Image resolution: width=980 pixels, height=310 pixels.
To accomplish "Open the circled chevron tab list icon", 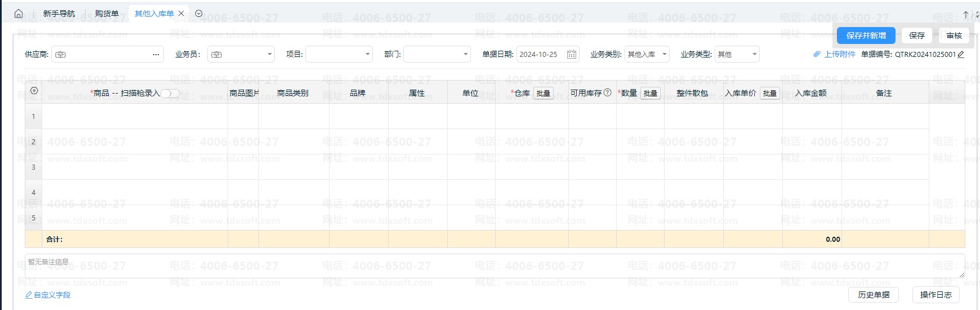I will (x=199, y=14).
